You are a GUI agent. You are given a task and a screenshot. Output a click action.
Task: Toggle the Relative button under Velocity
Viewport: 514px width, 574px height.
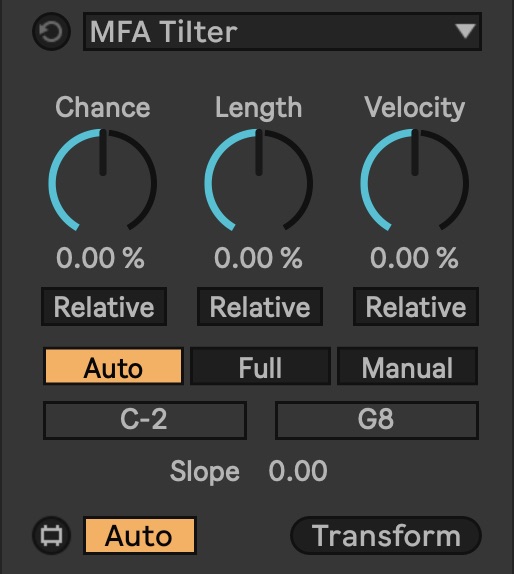pos(416,307)
